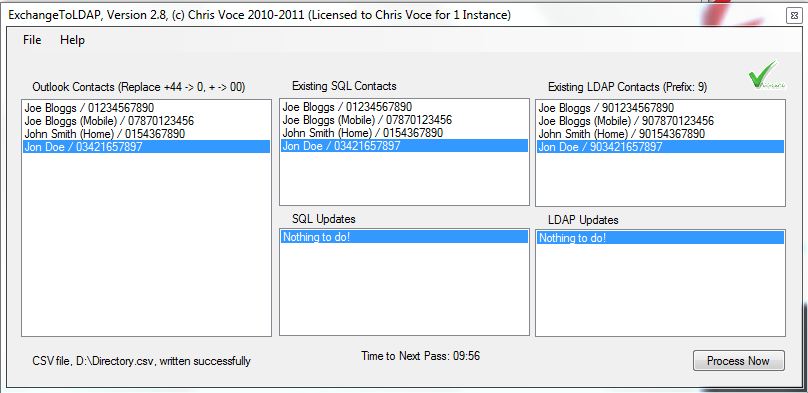808x393 pixels.
Task: Close the ExchangeToLDAP window
Action: pos(794,16)
